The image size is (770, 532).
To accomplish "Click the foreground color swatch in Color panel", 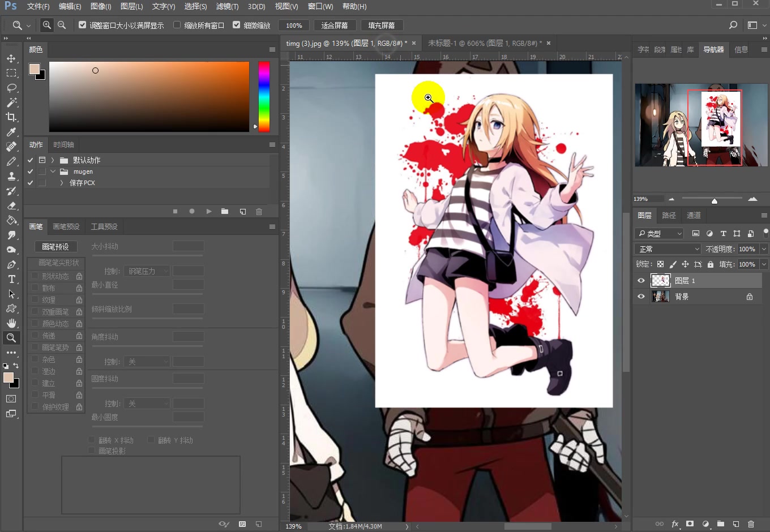I will (35, 69).
